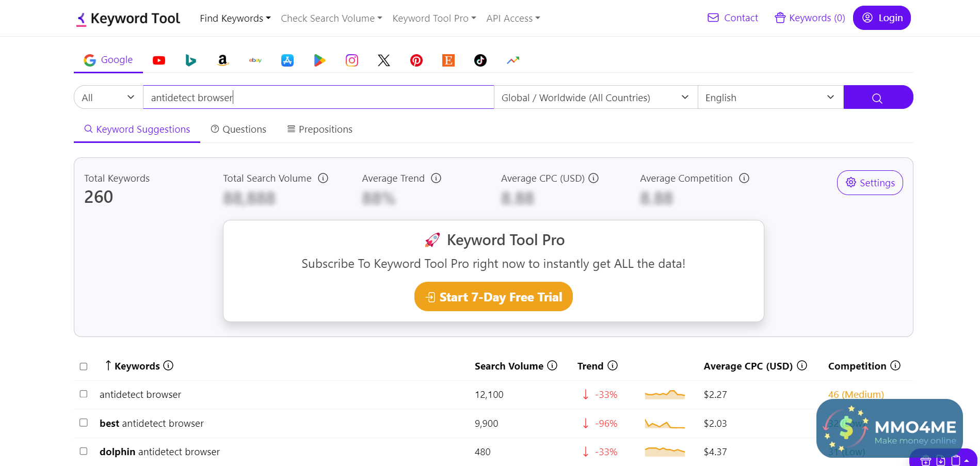Click the Etsy platform icon
The height and width of the screenshot is (466, 980).
pyautogui.click(x=448, y=60)
